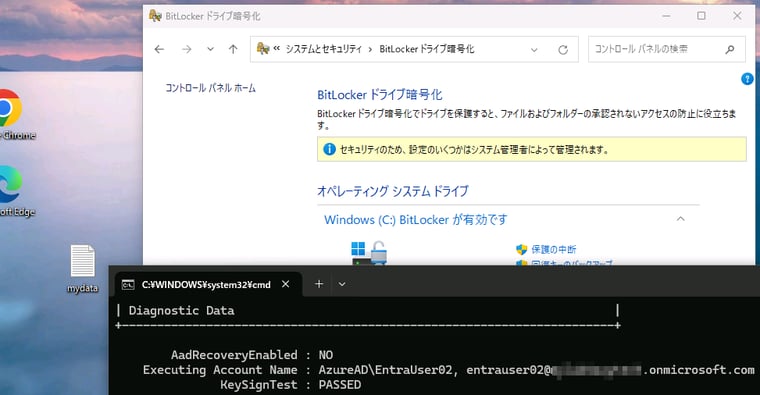
Task: Close the cmd terminal tab
Action: point(285,284)
